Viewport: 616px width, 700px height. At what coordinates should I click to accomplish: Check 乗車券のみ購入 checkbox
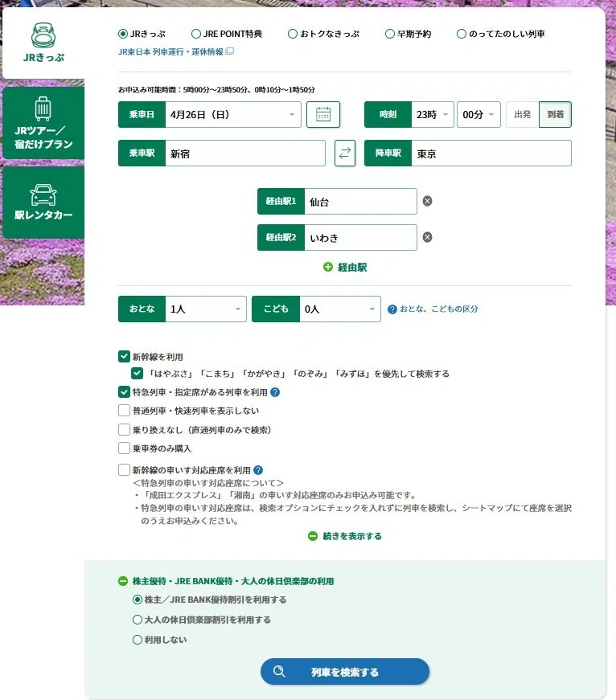coord(124,448)
